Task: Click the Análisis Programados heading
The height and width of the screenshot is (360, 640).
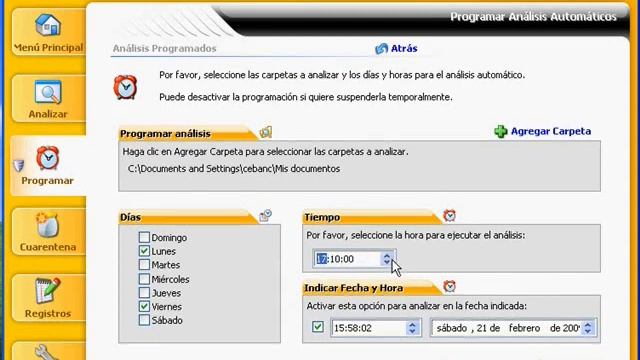Action: pos(164,48)
